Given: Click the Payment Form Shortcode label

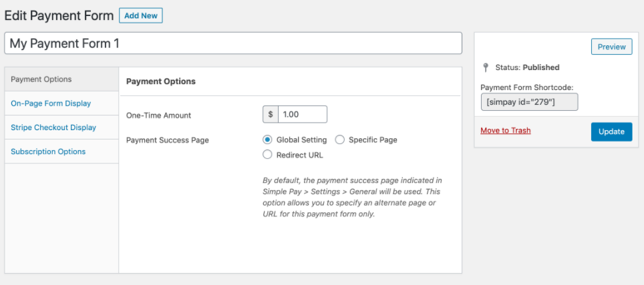Looking at the screenshot, I should tap(527, 87).
